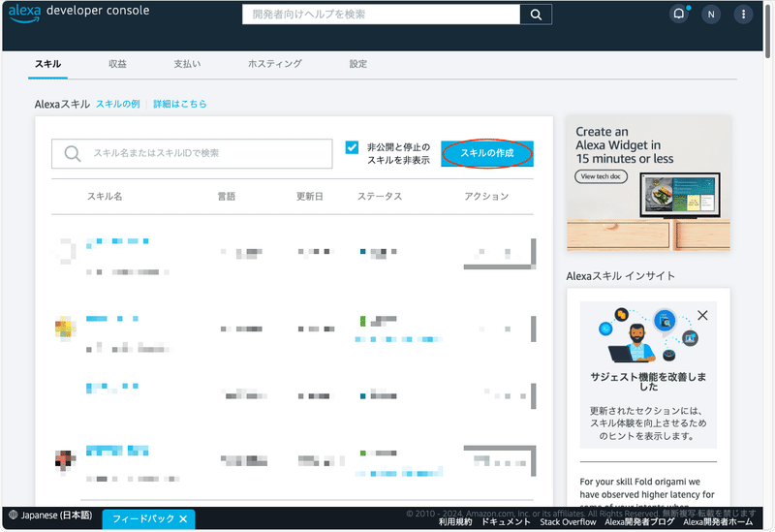Image resolution: width=775 pixels, height=532 pixels.
Task: Click the page vertical scrollbar
Action: point(767,30)
